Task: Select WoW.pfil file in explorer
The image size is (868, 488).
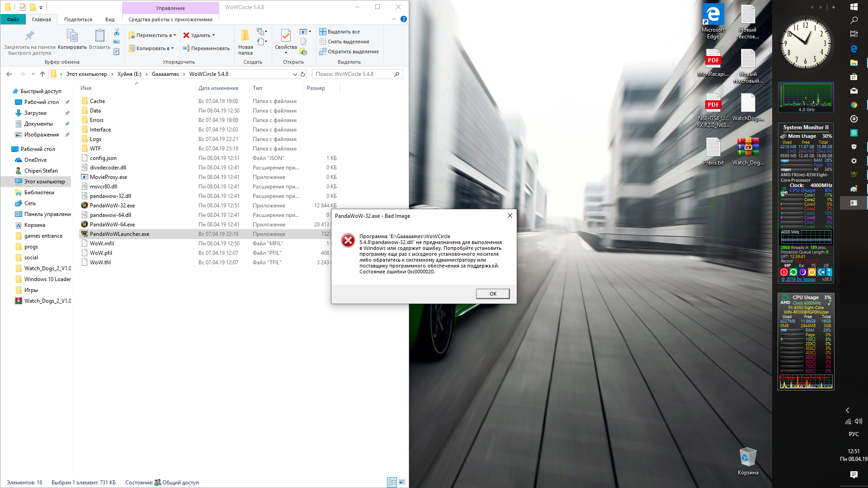Action: pyautogui.click(x=100, y=253)
